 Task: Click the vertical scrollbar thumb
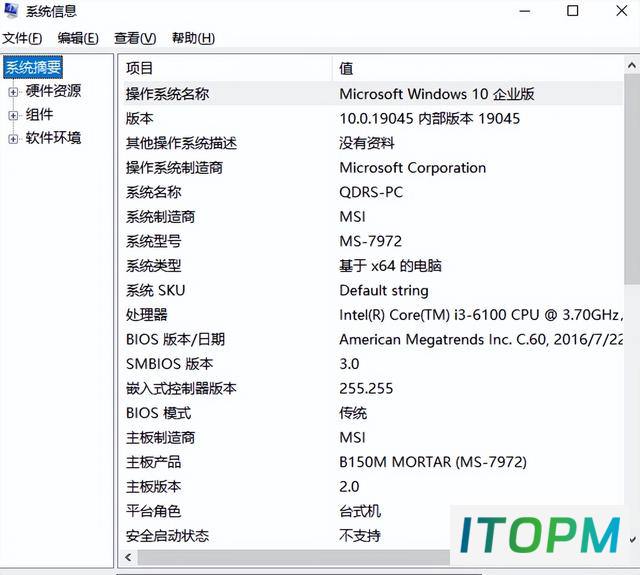tap(632, 179)
